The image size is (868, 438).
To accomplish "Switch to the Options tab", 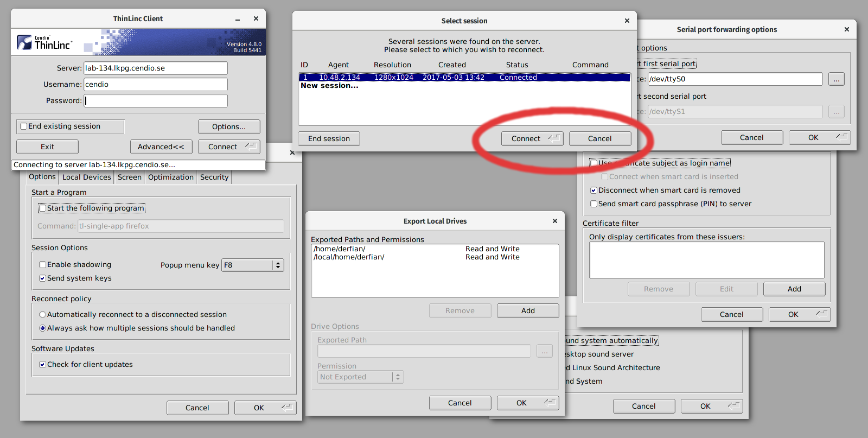I will click(42, 177).
